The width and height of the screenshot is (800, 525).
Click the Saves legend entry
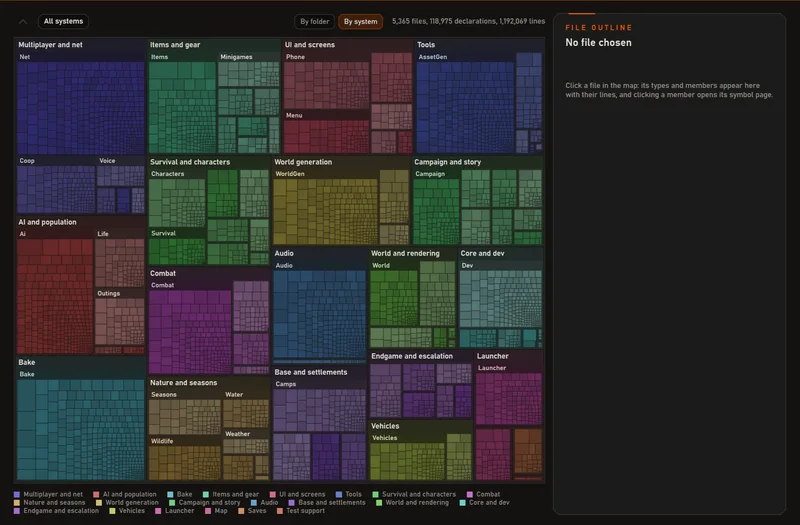pos(252,511)
